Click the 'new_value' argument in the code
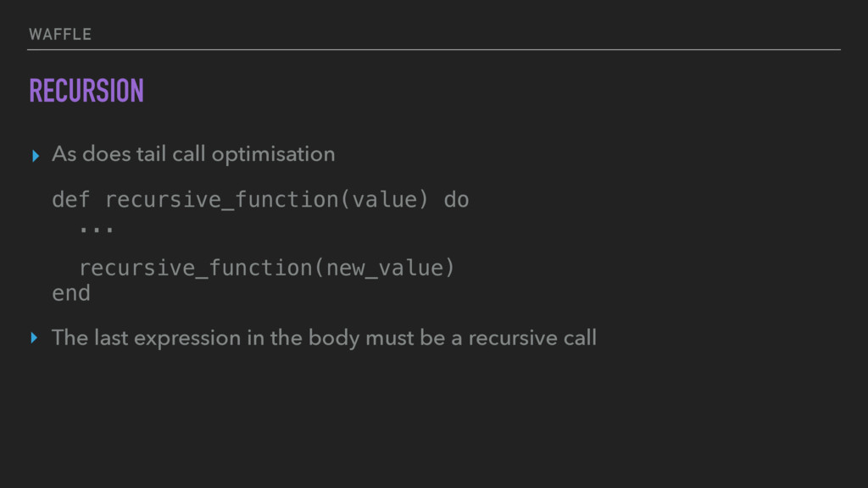The height and width of the screenshot is (488, 868). 386,269
